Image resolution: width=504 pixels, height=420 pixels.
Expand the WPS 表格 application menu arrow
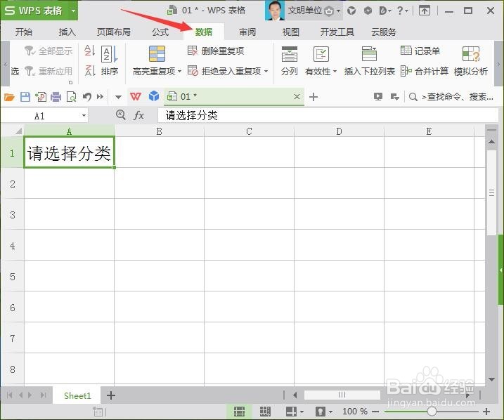(73, 11)
